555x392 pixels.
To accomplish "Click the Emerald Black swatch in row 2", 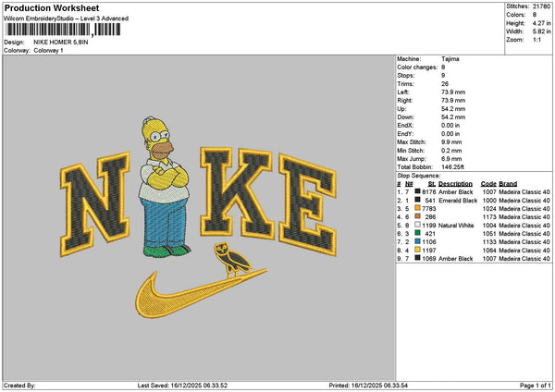I will click(418, 200).
